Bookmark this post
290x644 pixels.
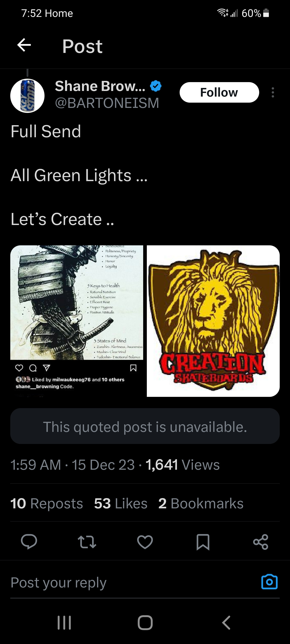203,542
